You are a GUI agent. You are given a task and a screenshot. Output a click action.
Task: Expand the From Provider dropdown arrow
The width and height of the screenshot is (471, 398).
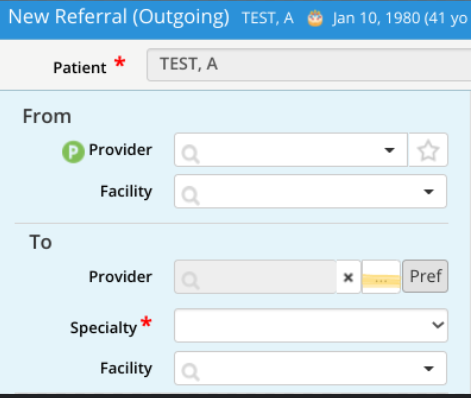(x=389, y=150)
